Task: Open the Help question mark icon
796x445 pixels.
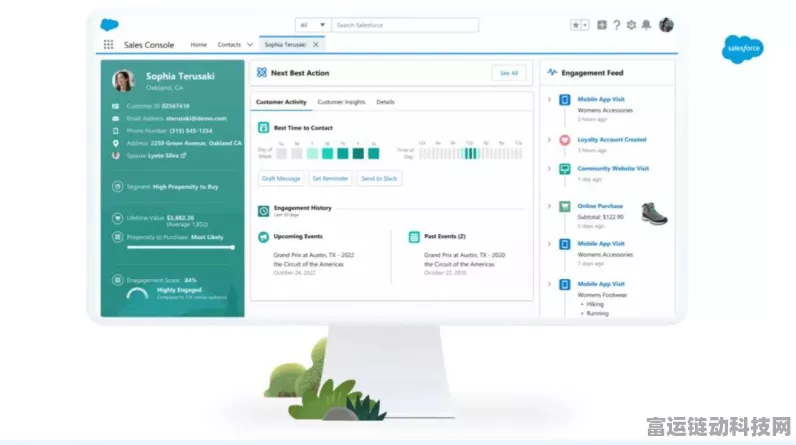Action: click(x=616, y=25)
